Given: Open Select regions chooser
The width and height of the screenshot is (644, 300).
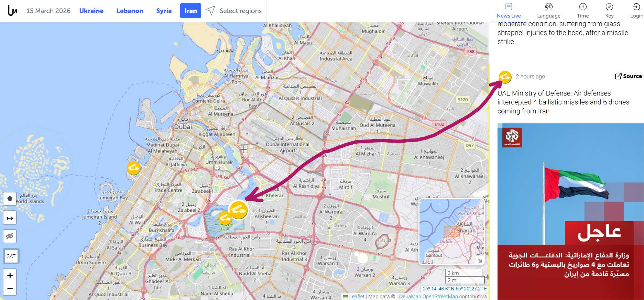Looking at the screenshot, I should 234,11.
